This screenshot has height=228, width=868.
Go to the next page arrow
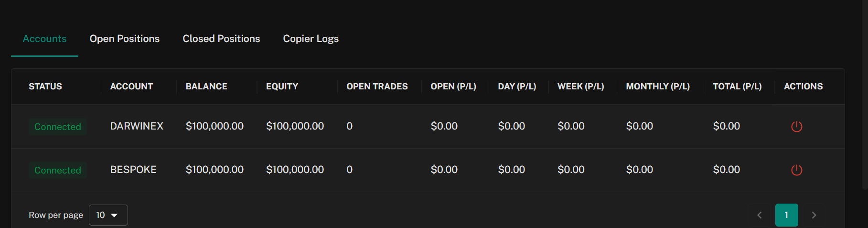814,215
